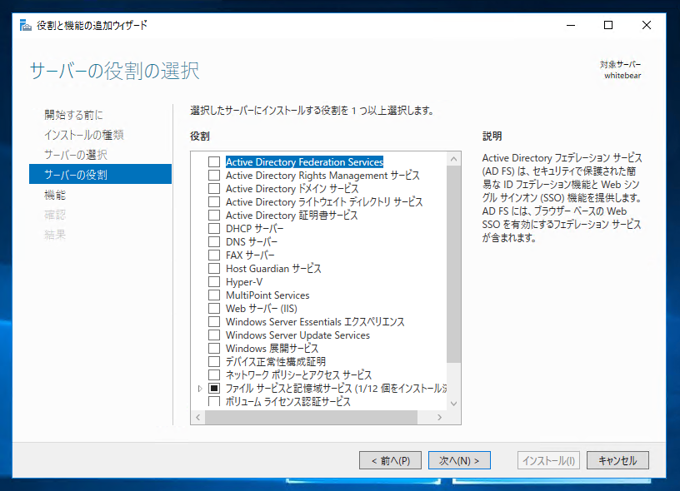680x491 pixels.
Task: Tick ネットワーク ポリシーとアクセス サービス checkbox
Action: point(214,375)
